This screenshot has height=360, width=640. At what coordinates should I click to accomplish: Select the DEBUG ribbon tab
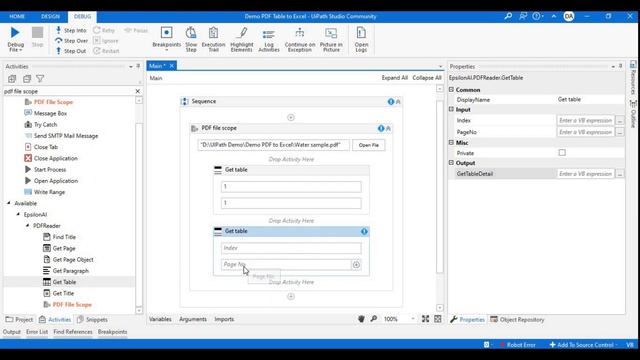(82, 16)
